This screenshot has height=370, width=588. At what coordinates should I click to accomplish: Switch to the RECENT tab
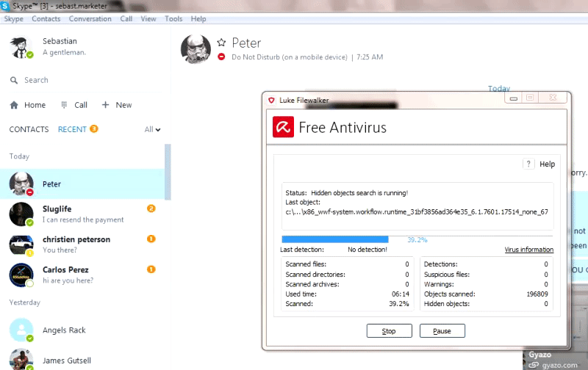(72, 129)
